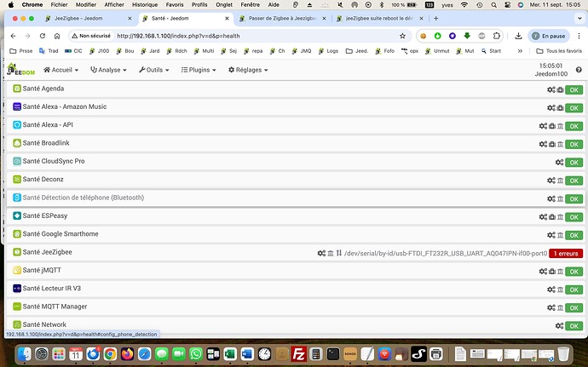This screenshot has width=588, height=367.
Task: Click Jeedom help question mark icon
Action: coord(579,70)
